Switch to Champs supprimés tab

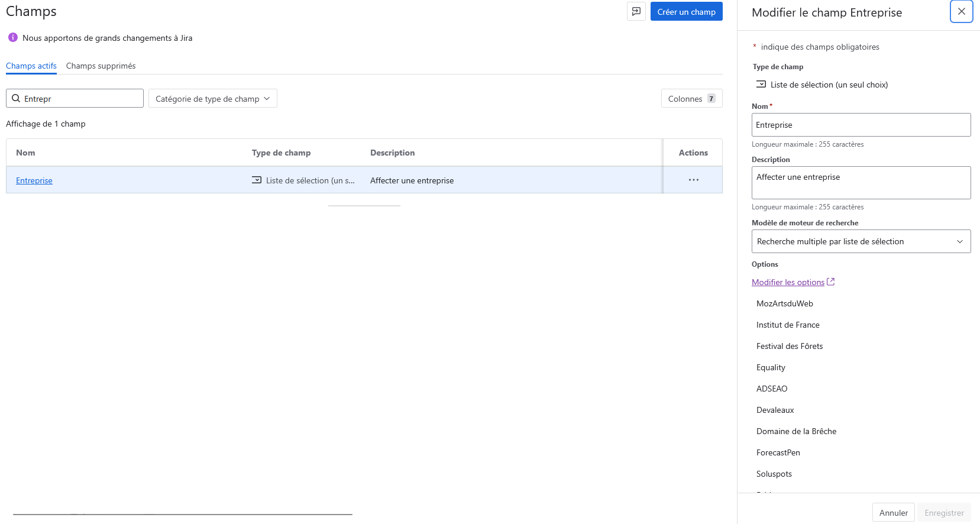(101, 66)
